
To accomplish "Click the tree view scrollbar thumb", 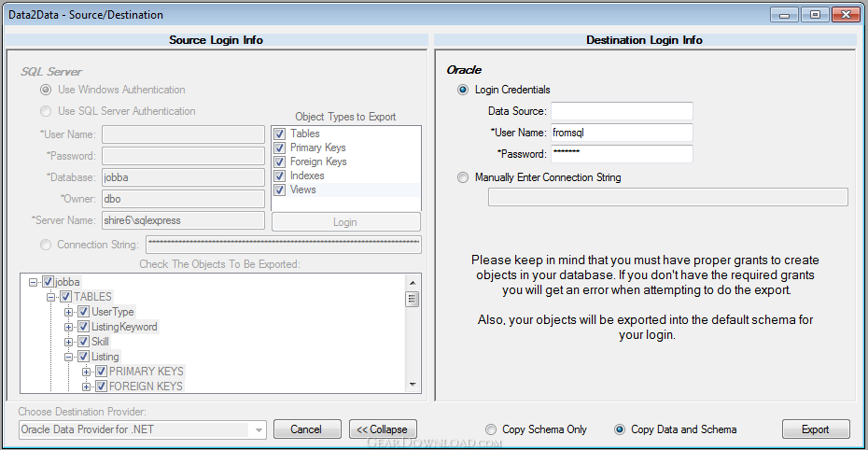I will pos(413,299).
